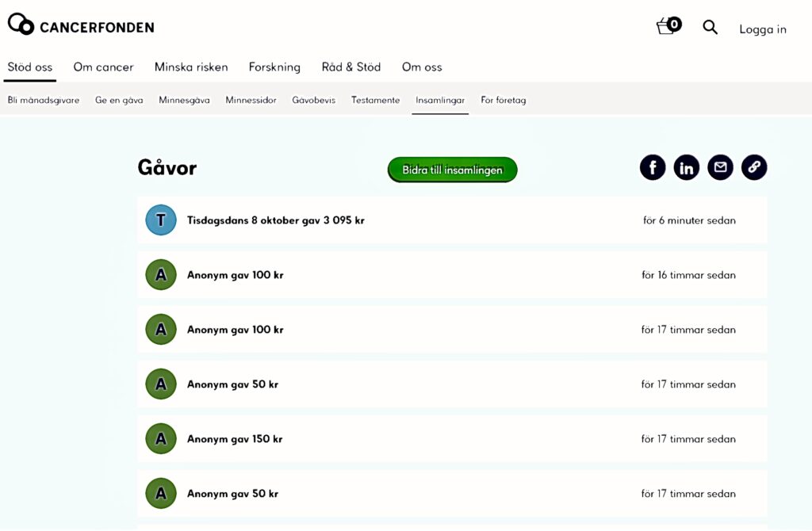Click the search magnifier icon

pos(710,28)
